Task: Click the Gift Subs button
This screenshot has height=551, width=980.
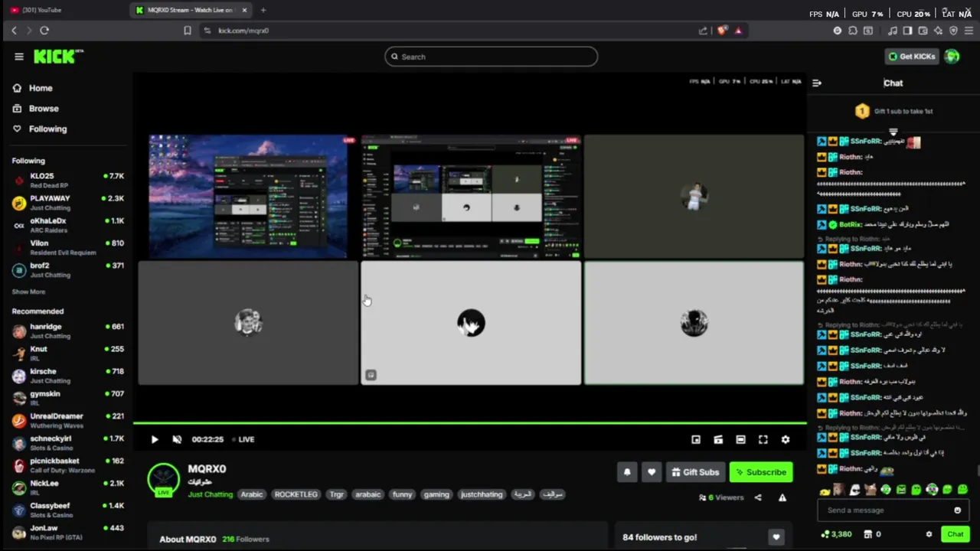Action: 695,472
